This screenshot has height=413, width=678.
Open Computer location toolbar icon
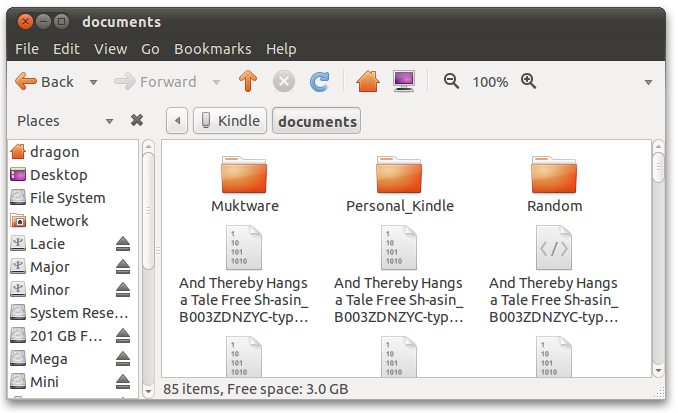(404, 82)
